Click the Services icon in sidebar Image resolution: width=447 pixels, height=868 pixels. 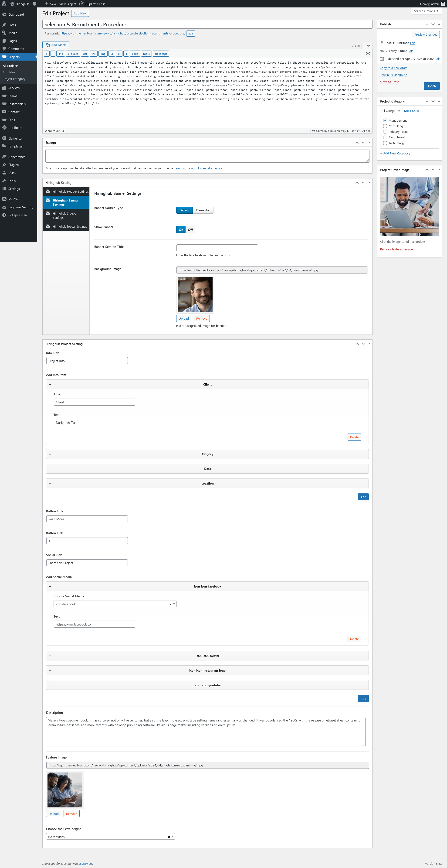click(4, 88)
